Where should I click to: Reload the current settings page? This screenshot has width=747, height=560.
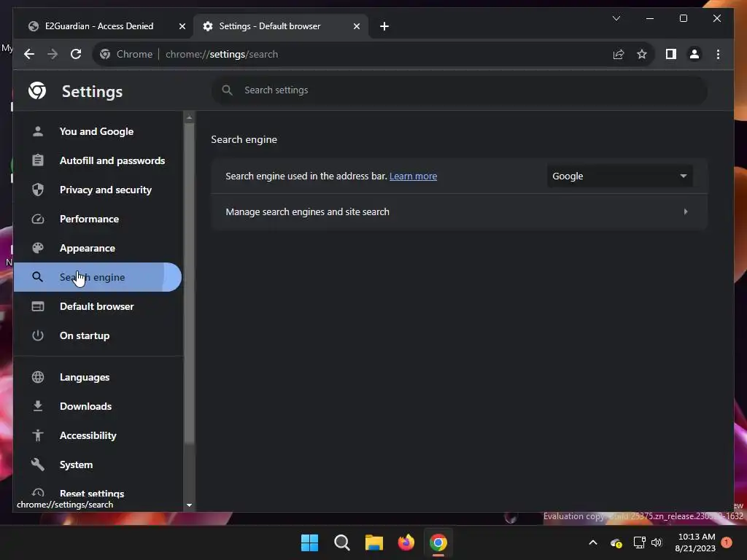tap(76, 54)
